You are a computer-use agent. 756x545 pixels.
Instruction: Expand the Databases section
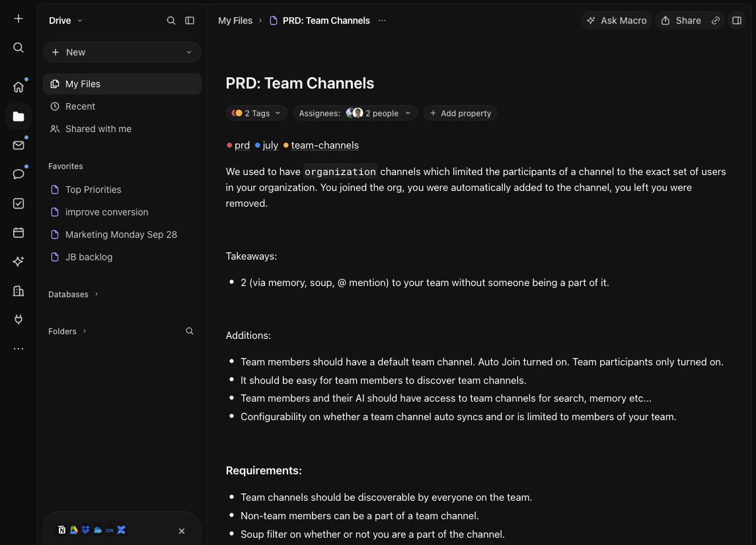click(x=73, y=295)
